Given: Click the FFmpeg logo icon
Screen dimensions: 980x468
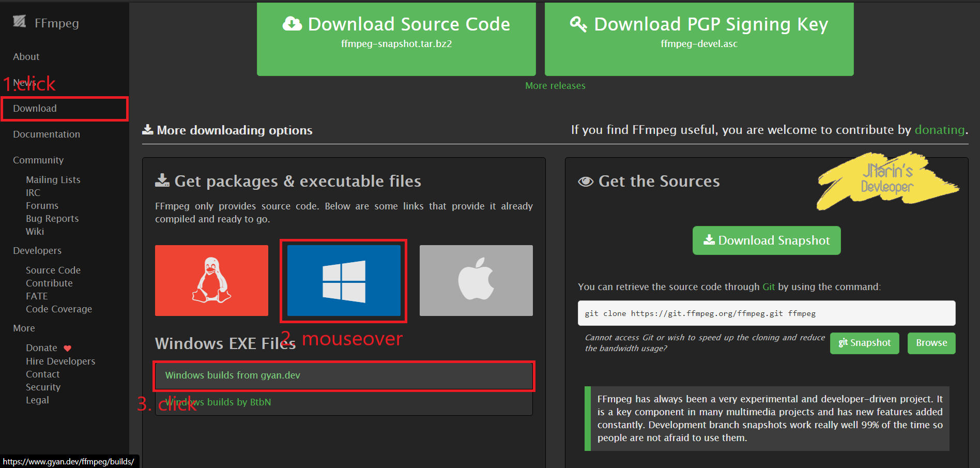Looking at the screenshot, I should click(x=19, y=21).
